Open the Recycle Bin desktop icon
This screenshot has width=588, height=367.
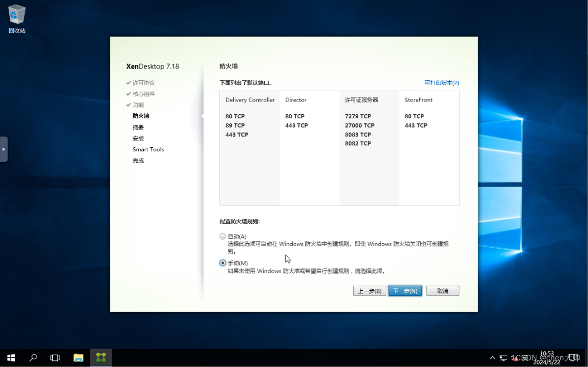17,19
